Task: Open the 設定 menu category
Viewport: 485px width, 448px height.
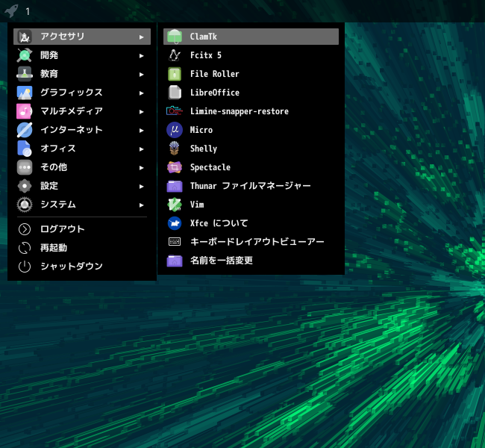Action: [82, 186]
